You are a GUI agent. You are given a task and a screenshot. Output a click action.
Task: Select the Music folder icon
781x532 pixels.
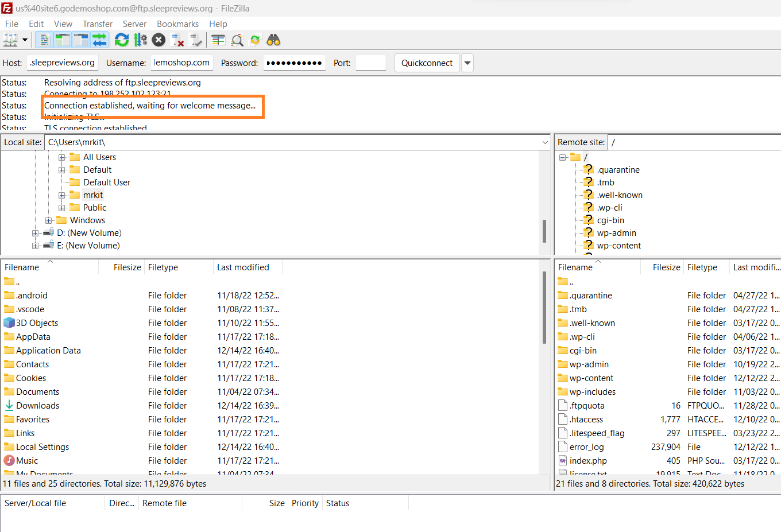(9, 460)
